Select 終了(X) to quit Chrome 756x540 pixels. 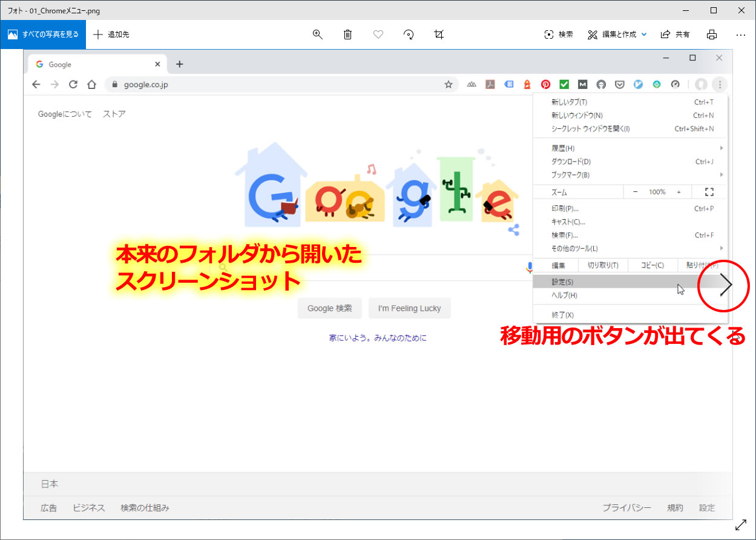click(x=631, y=315)
